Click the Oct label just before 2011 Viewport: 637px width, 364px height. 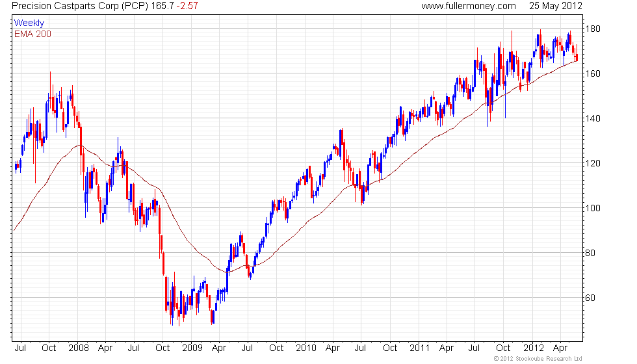(390, 348)
